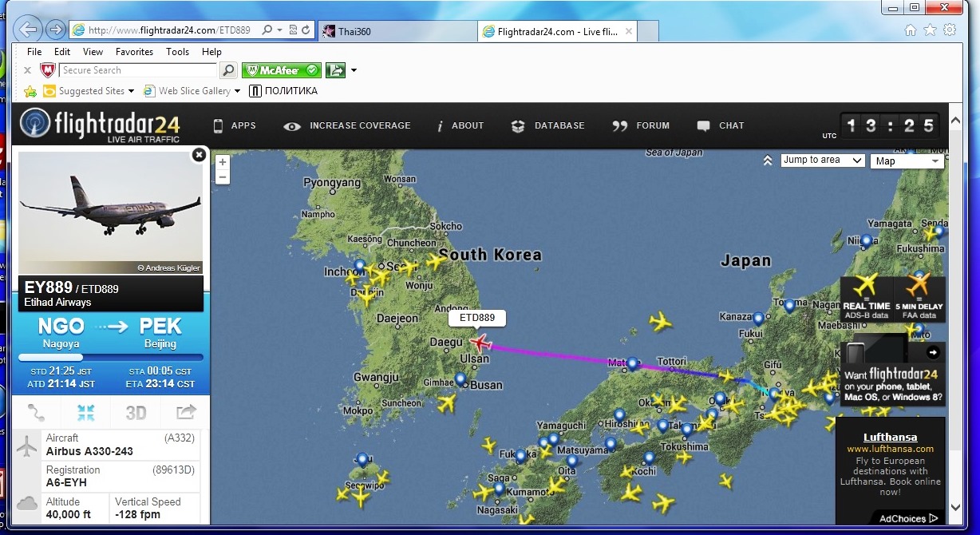
Task: Click the Seogwipo airport marker on Jeju
Action: 363,460
